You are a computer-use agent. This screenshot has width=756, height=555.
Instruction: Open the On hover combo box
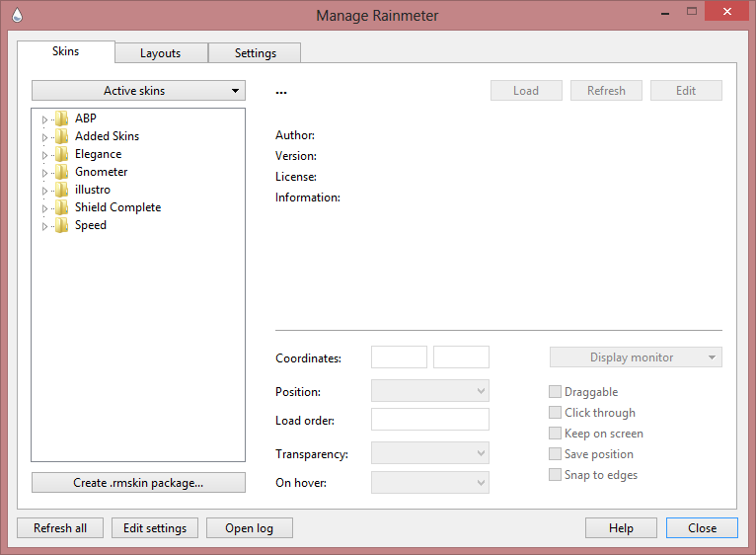(430, 482)
